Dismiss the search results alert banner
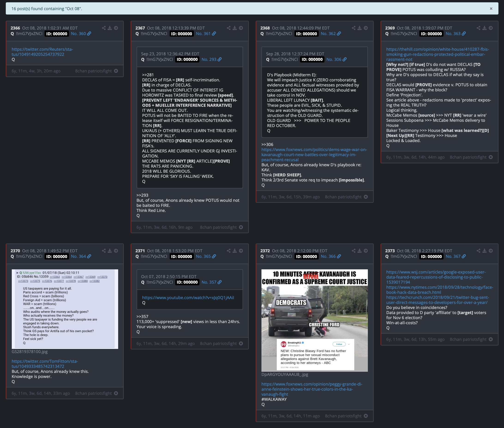504x428 pixels. tap(491, 9)
